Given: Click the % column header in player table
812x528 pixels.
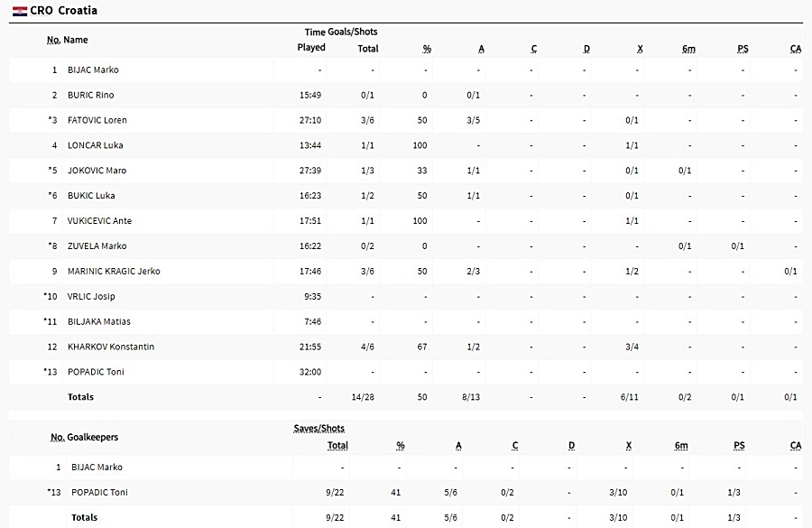Looking at the screenshot, I should (x=426, y=49).
